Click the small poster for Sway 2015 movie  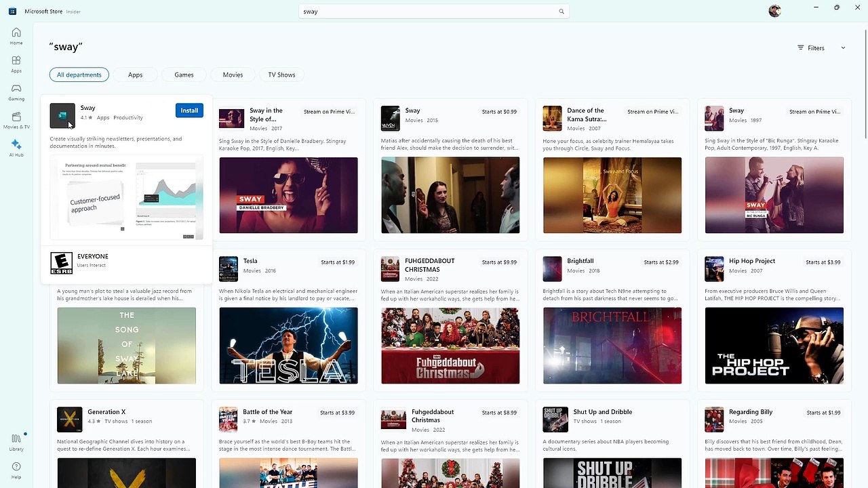(x=390, y=118)
